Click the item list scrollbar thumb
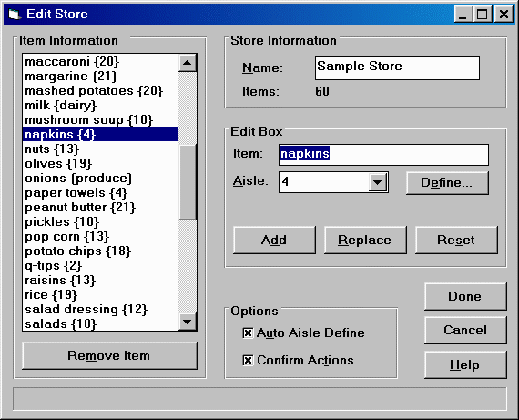The height and width of the screenshot is (420, 519). tap(188, 182)
